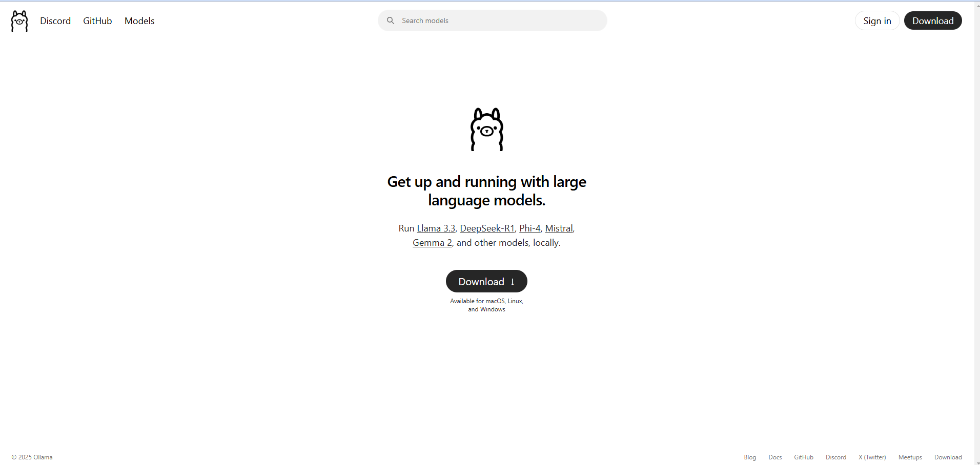Open the DeepSeek-R1 model link
This screenshot has height=465, width=980.
(487, 228)
